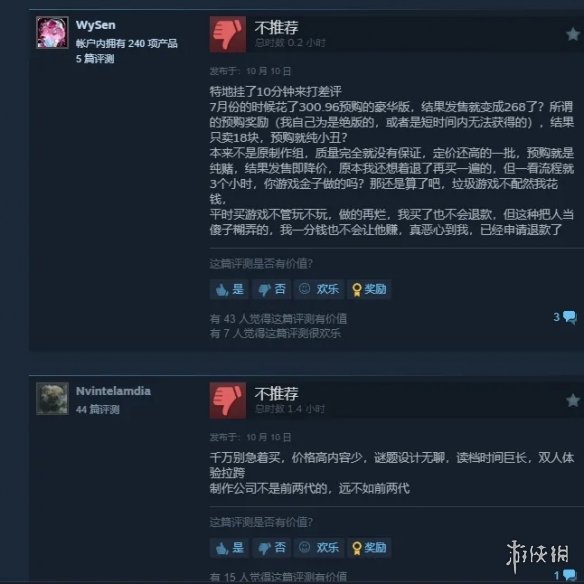Give 奖励 (award) to Nvintelamdia's review
The height and width of the screenshot is (584, 584).
369,548
